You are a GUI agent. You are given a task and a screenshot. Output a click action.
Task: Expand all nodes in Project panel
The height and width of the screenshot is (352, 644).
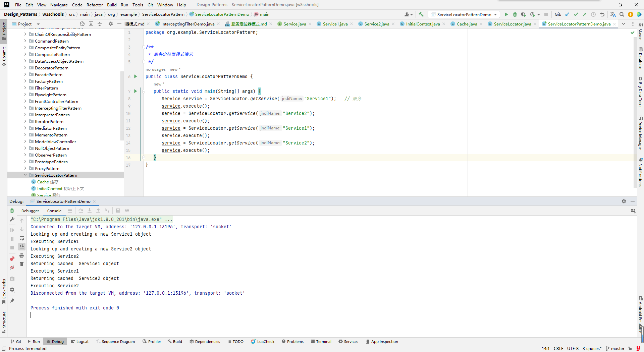tap(91, 24)
